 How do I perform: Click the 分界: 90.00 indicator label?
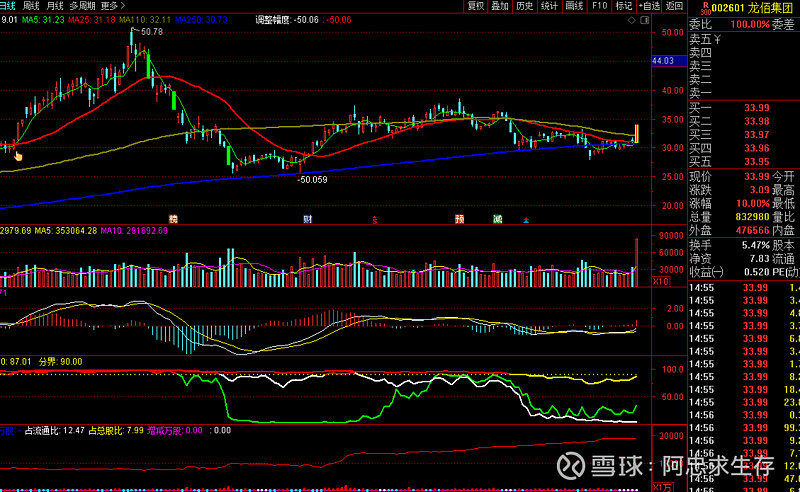[60, 362]
